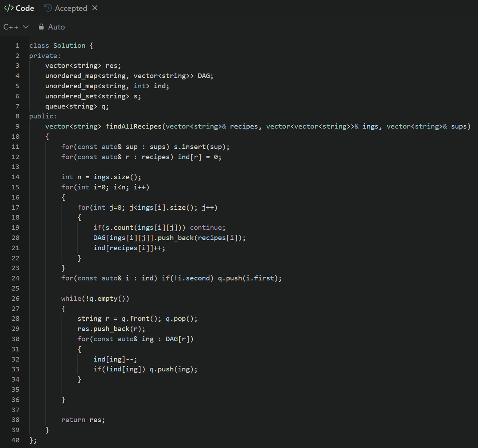Screen dimensions: 478x448
Task: Click line number 26 in gutter
Action: pyautogui.click(x=15, y=299)
